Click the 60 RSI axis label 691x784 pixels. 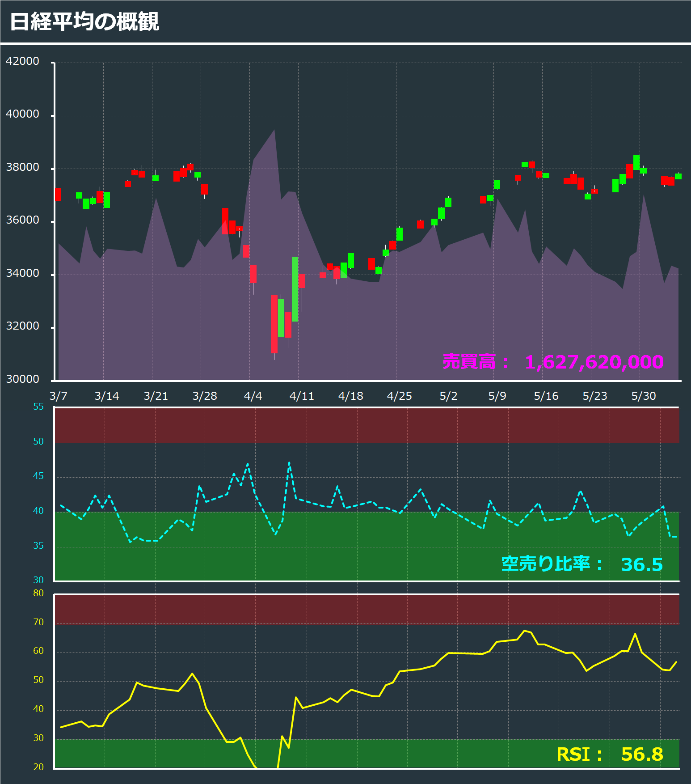click(38, 651)
